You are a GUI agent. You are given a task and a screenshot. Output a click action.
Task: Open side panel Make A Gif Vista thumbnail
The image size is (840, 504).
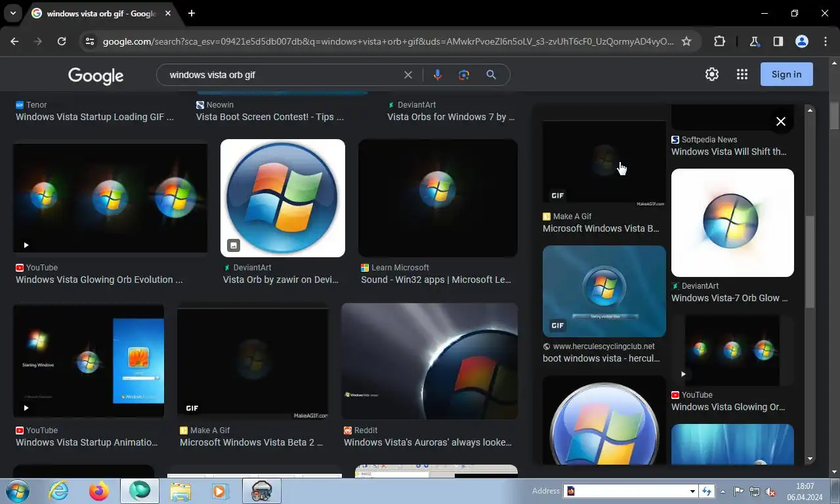pyautogui.click(x=604, y=164)
